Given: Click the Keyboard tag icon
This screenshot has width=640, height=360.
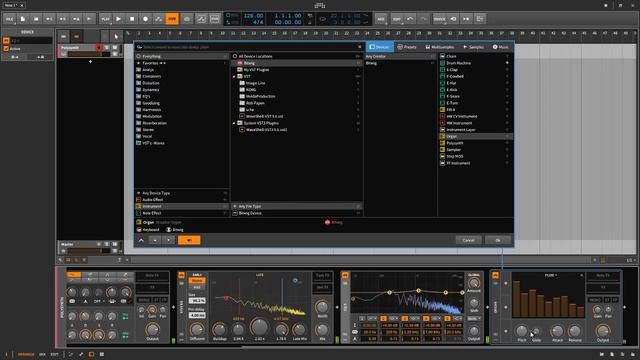Looking at the screenshot, I should pyautogui.click(x=139, y=230).
